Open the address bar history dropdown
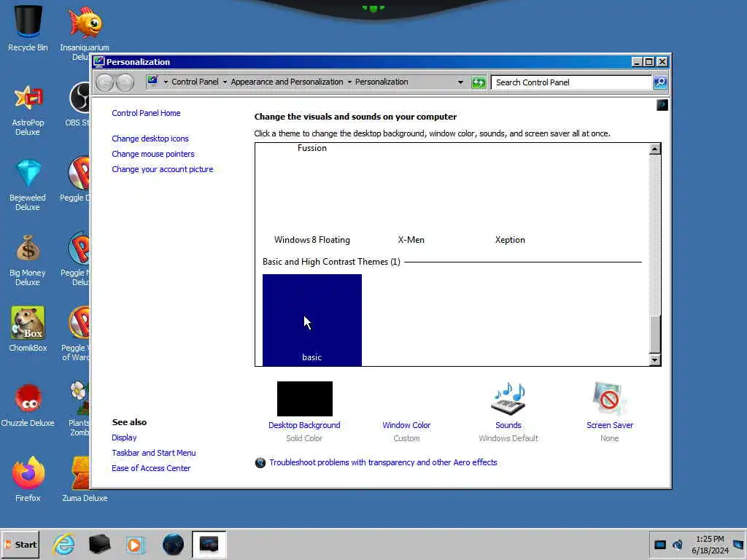This screenshot has width=747, height=560. pos(460,82)
